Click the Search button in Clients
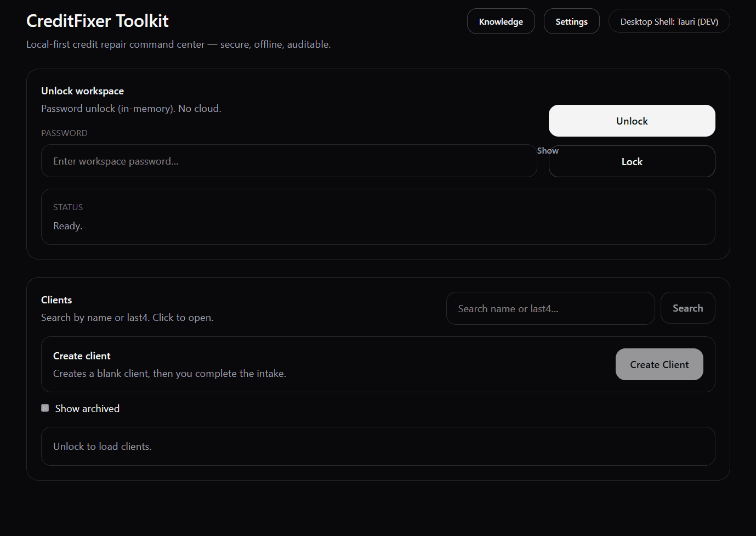Image resolution: width=756 pixels, height=536 pixels. pyautogui.click(x=687, y=308)
